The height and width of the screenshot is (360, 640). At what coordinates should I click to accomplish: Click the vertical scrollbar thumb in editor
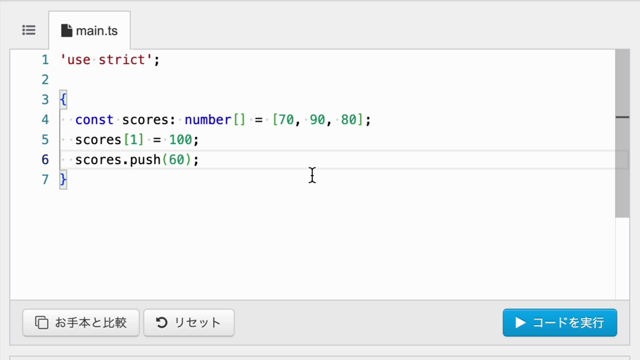(x=622, y=133)
